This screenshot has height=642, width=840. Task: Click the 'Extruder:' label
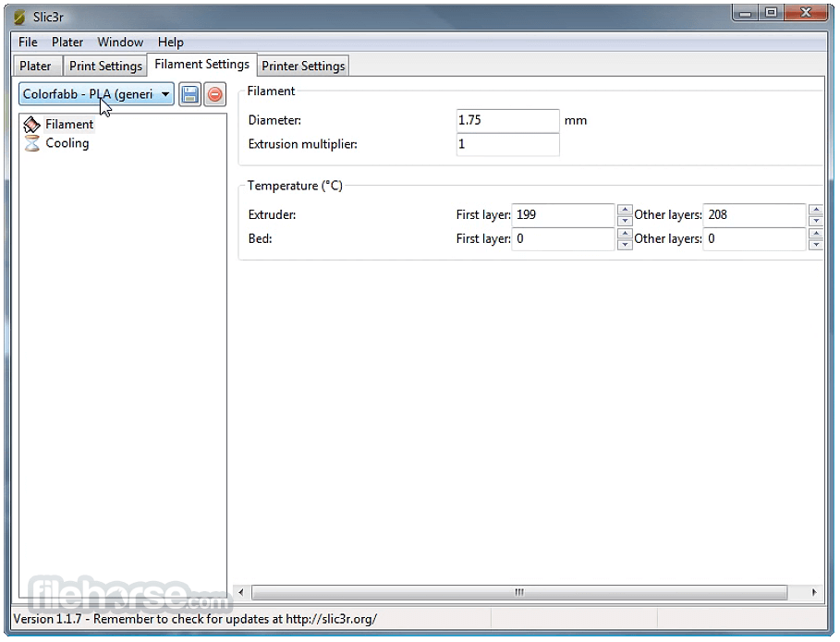point(272,215)
